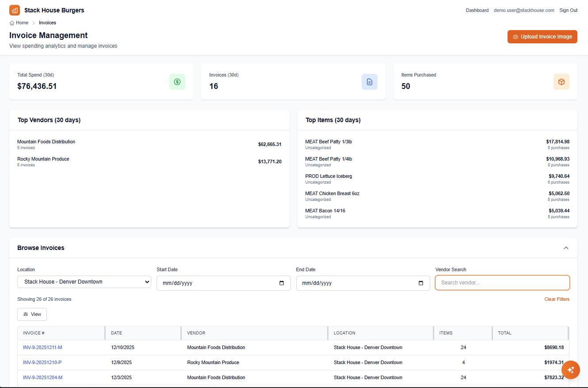Click the home icon in breadcrumb
This screenshot has width=588, height=388.
pos(12,23)
